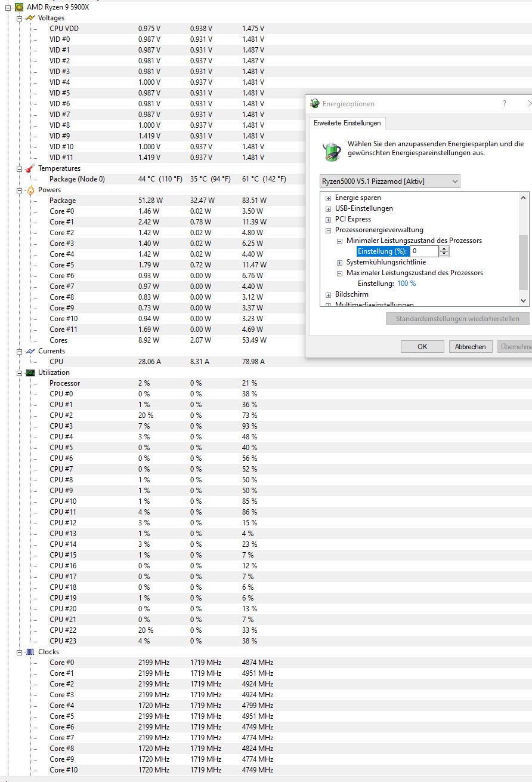Screen dimensions: 532x782
Task: Click the OK button
Action: 422,346
